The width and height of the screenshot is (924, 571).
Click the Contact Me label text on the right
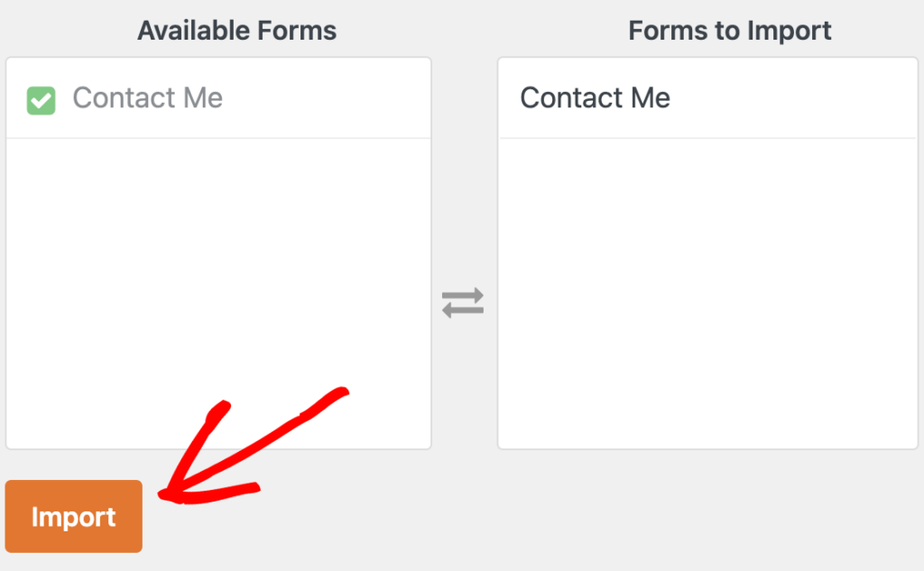(x=596, y=97)
